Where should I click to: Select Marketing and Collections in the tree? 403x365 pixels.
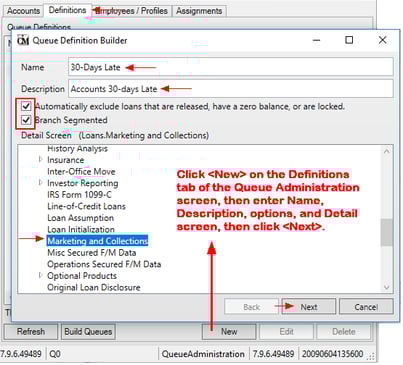point(97,241)
